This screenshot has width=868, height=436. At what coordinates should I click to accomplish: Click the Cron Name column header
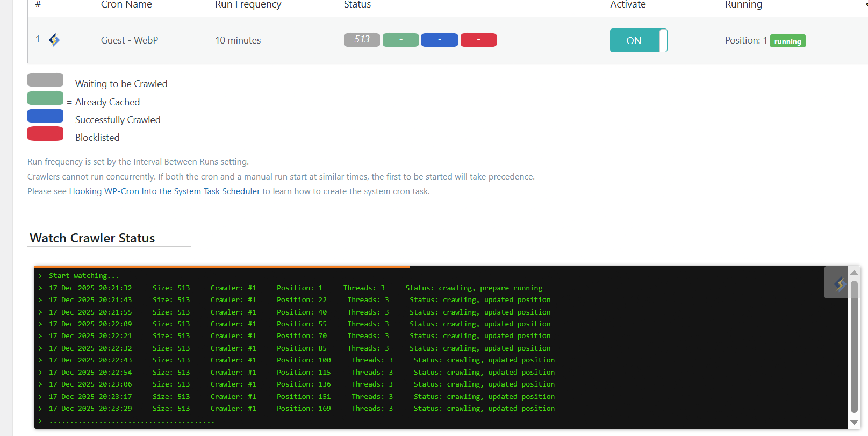[126, 5]
